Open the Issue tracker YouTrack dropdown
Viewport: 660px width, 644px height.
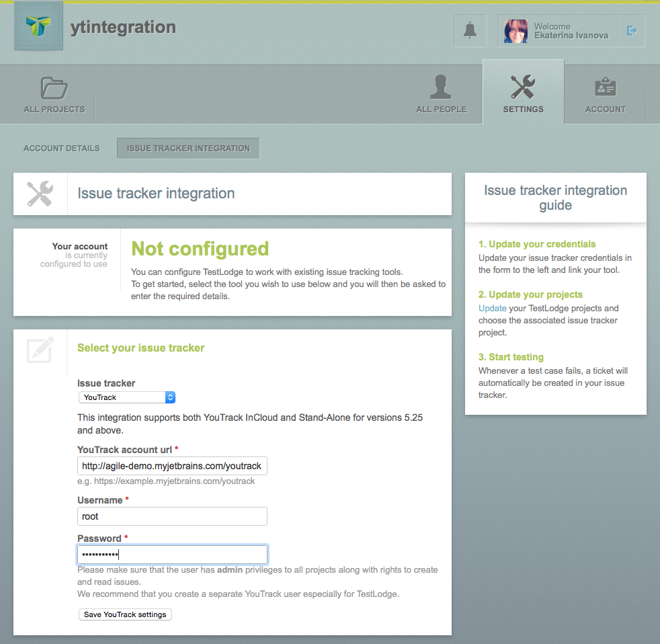point(127,397)
